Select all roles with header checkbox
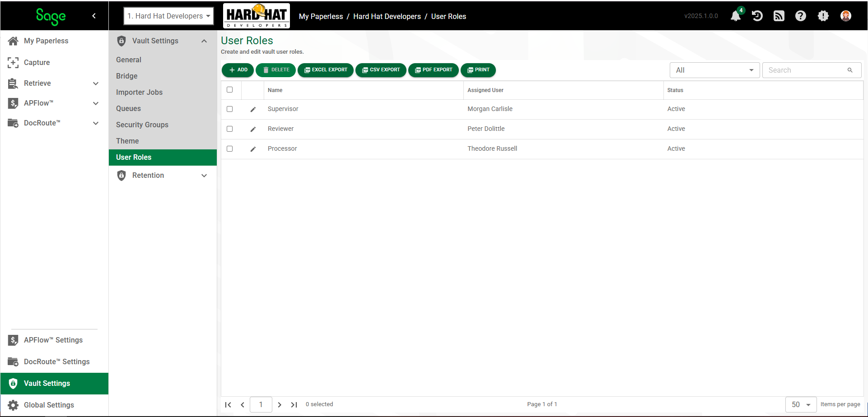The image size is (868, 417). click(x=229, y=89)
